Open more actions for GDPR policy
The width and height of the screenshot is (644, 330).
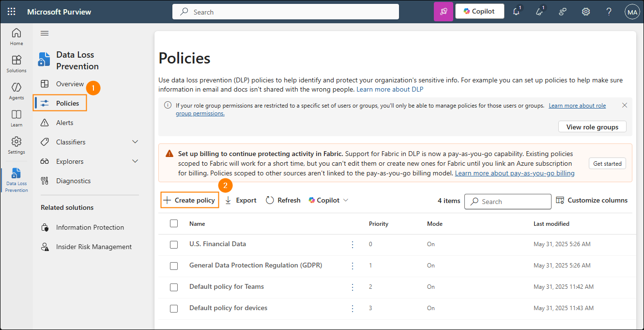(x=353, y=266)
